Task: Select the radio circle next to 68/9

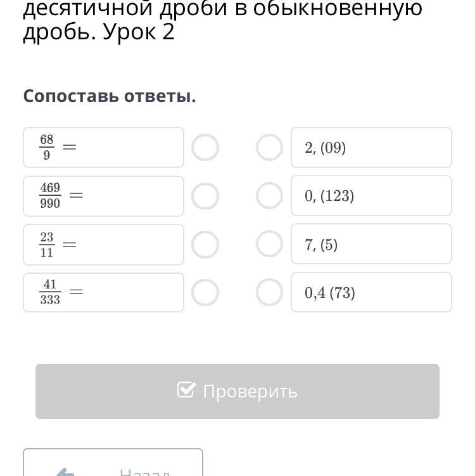Action: (x=205, y=148)
